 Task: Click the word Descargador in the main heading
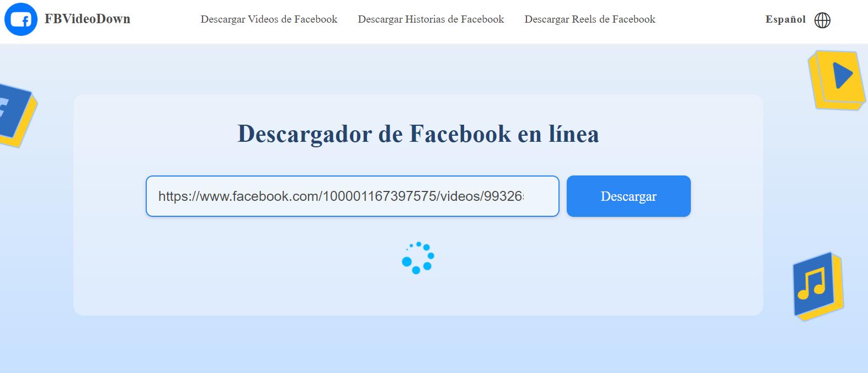click(x=304, y=134)
